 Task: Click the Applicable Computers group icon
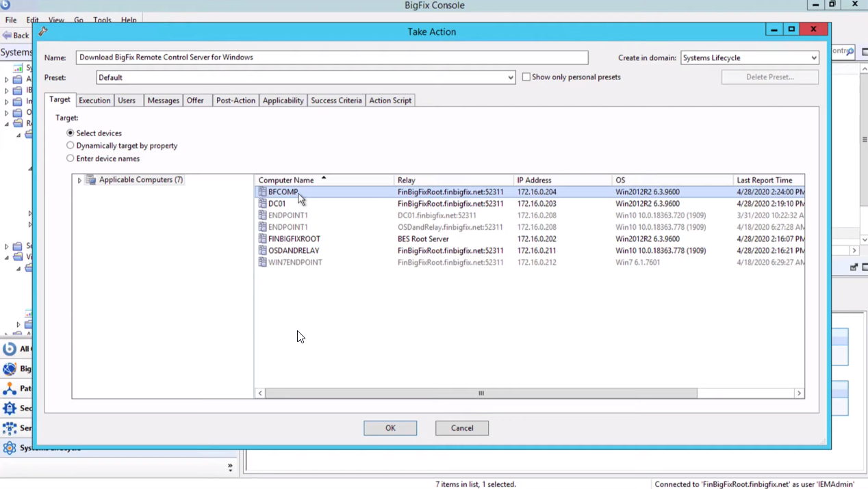pyautogui.click(x=91, y=179)
